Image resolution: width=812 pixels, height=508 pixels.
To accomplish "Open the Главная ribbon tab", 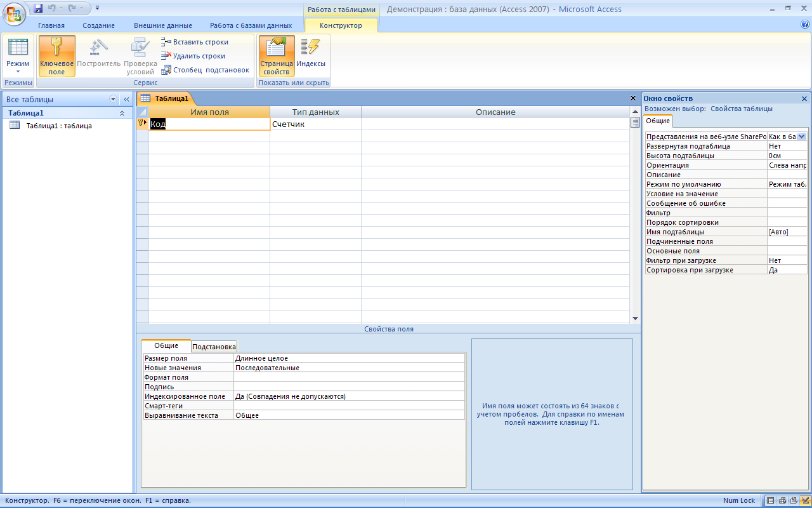I will pos(51,25).
